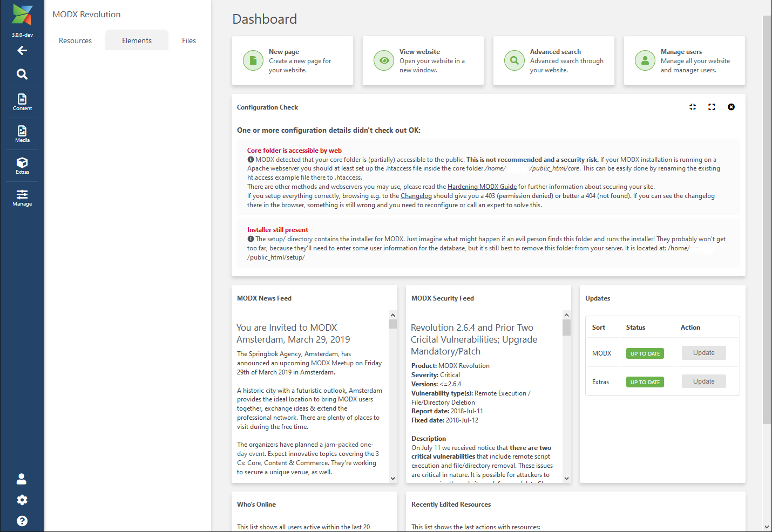
Task: Shrink the Configuration Check widget
Action: [693, 107]
